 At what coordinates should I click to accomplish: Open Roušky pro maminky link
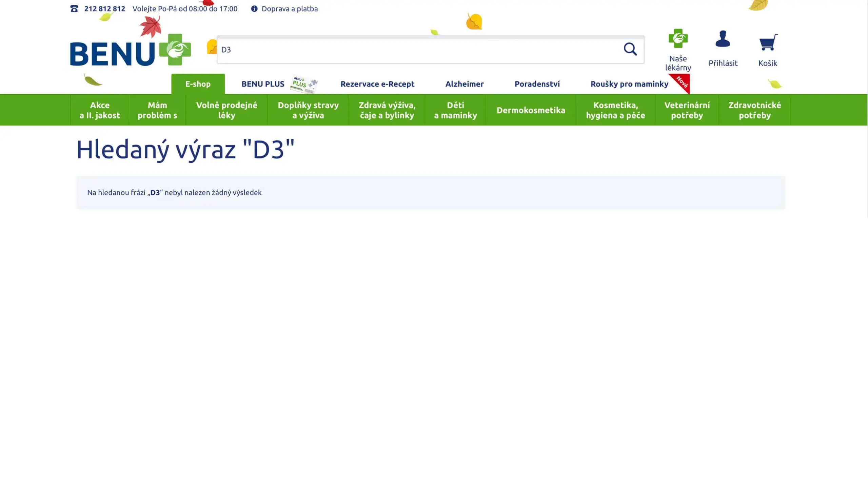629,84
